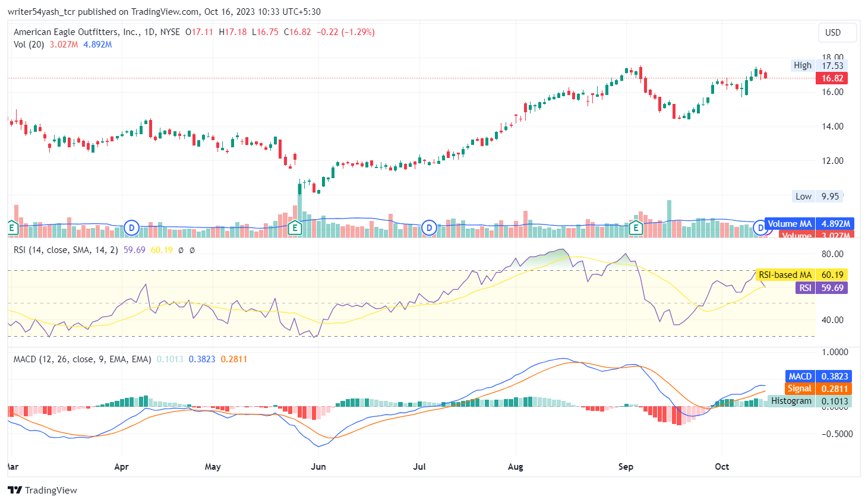Click the yellow RSI-based MA 60.19 label
The width and height of the screenshot is (868, 503).
801,274
